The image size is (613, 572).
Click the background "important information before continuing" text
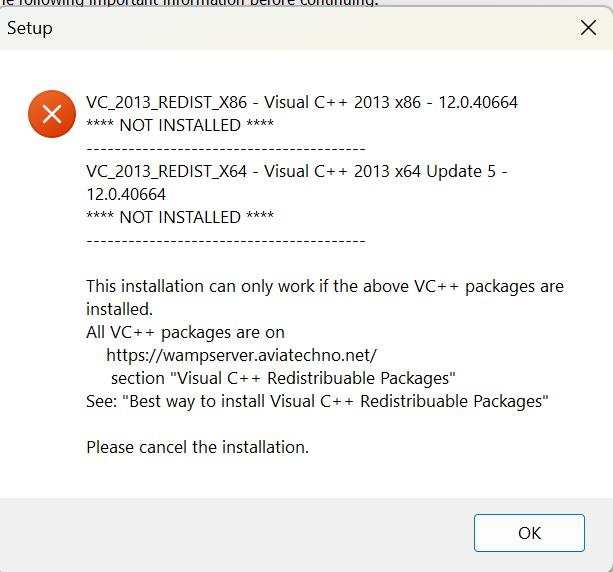click(x=190, y=3)
